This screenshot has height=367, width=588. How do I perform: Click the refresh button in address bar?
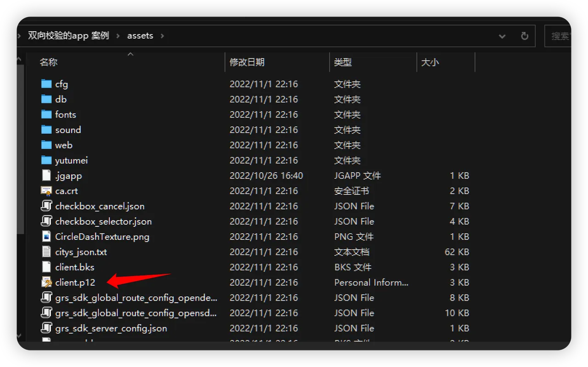coord(524,36)
